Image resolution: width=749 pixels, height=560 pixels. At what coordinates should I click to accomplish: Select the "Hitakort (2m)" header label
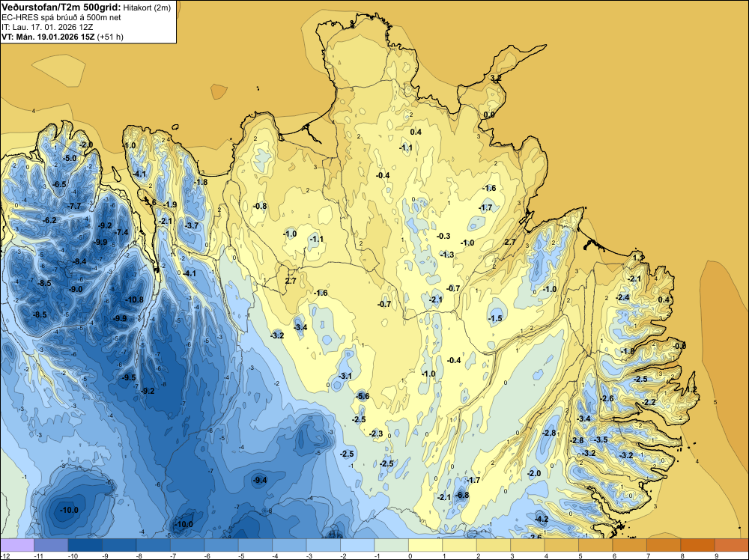click(147, 7)
